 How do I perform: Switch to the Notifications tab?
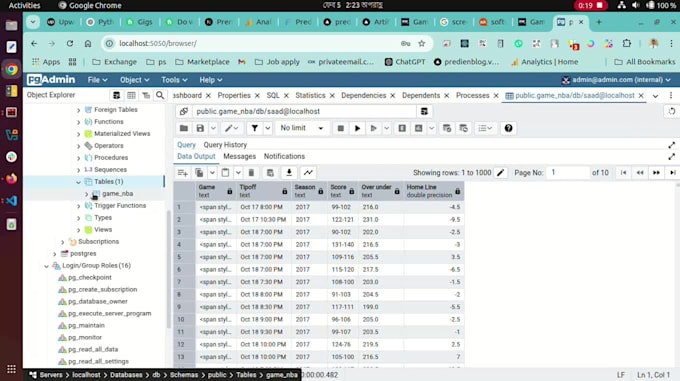point(284,156)
